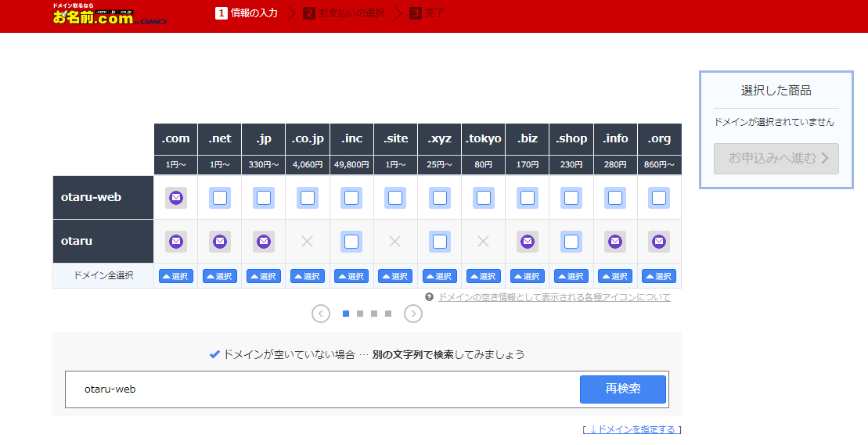Click お申込みへ進む proceed button
The image size is (868, 445).
776,159
